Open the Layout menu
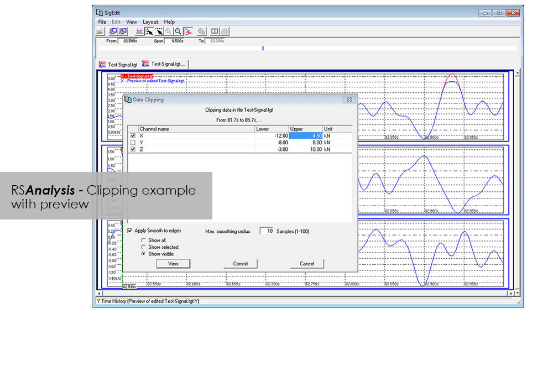The height and width of the screenshot is (392, 553). point(150,22)
